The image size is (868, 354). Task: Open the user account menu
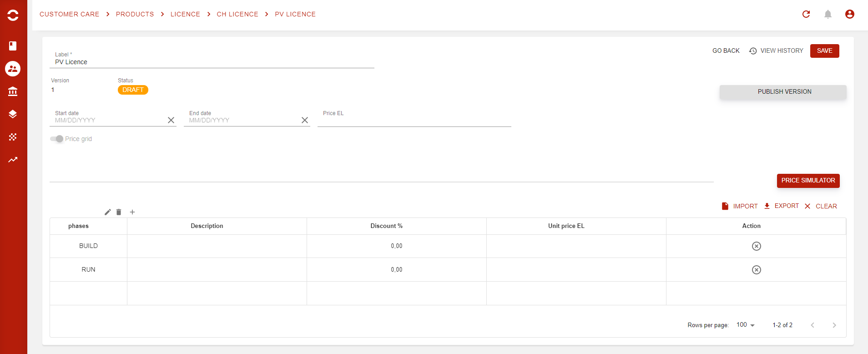(x=849, y=14)
